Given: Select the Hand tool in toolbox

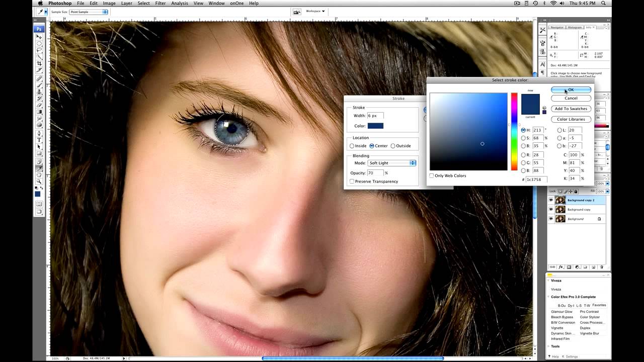Looking at the screenshot, I should coord(40,174).
